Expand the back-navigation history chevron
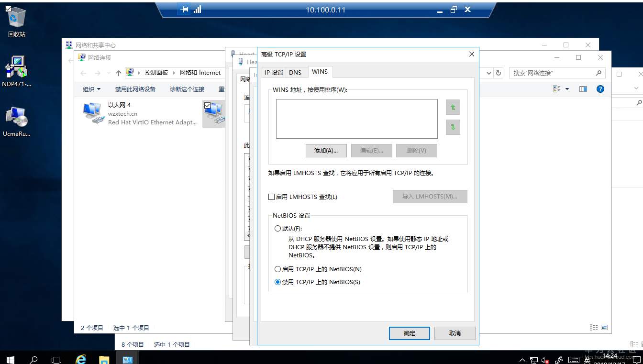This screenshot has width=643, height=364. click(109, 73)
